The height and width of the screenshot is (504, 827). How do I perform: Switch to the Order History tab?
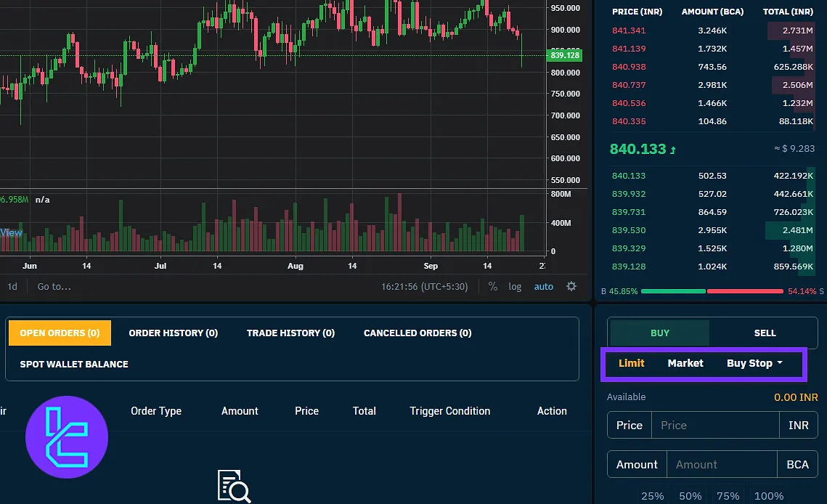coord(173,333)
